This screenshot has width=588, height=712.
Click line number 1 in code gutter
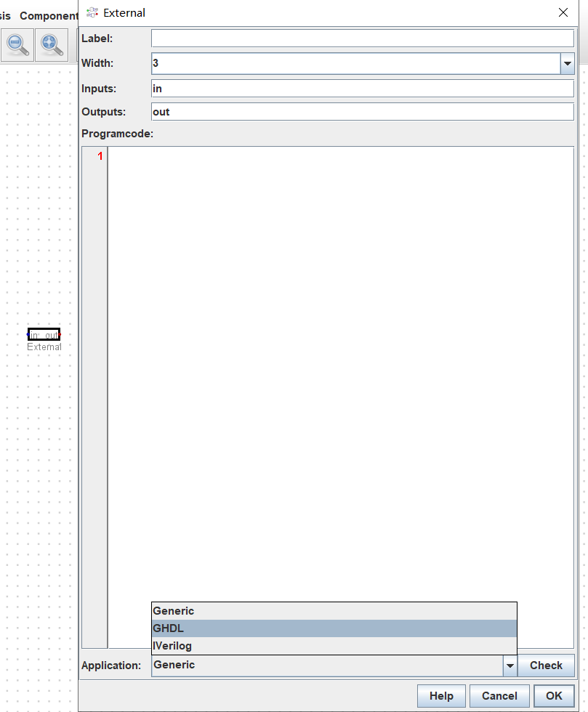pyautogui.click(x=100, y=156)
